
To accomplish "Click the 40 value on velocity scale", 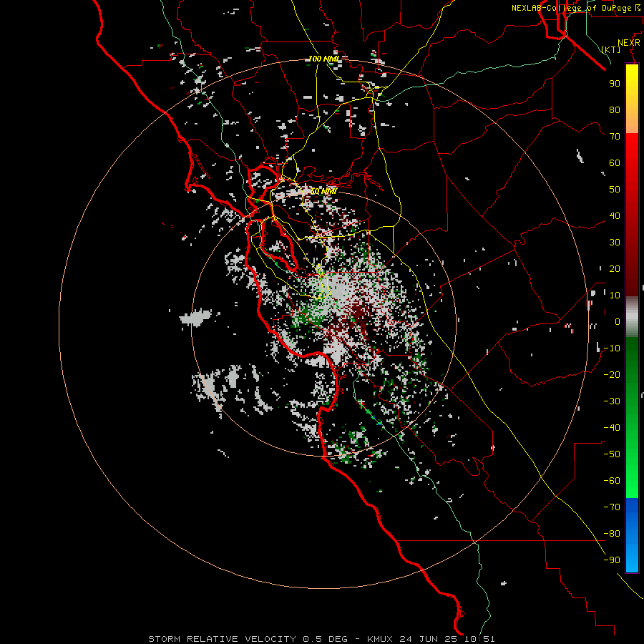I will (615, 216).
